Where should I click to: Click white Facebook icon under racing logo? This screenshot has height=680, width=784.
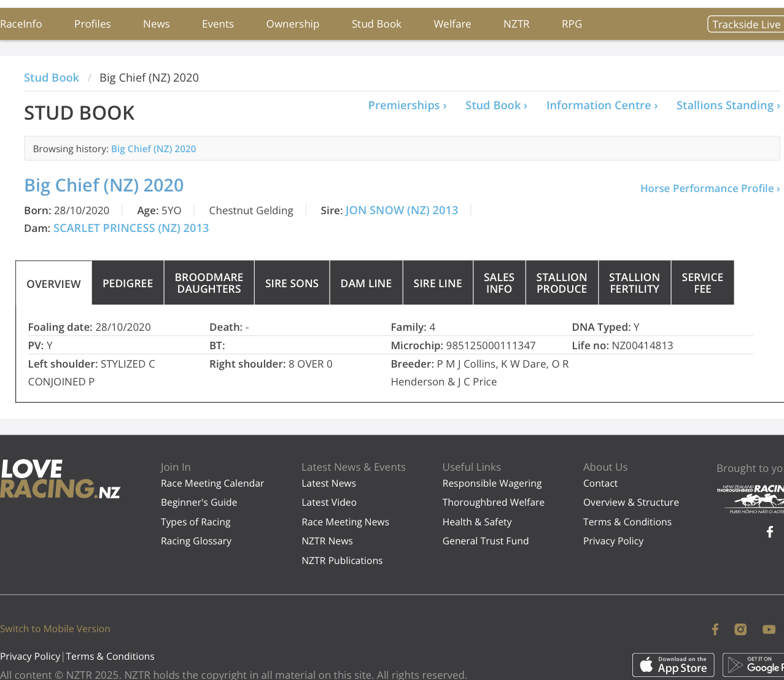(x=770, y=532)
